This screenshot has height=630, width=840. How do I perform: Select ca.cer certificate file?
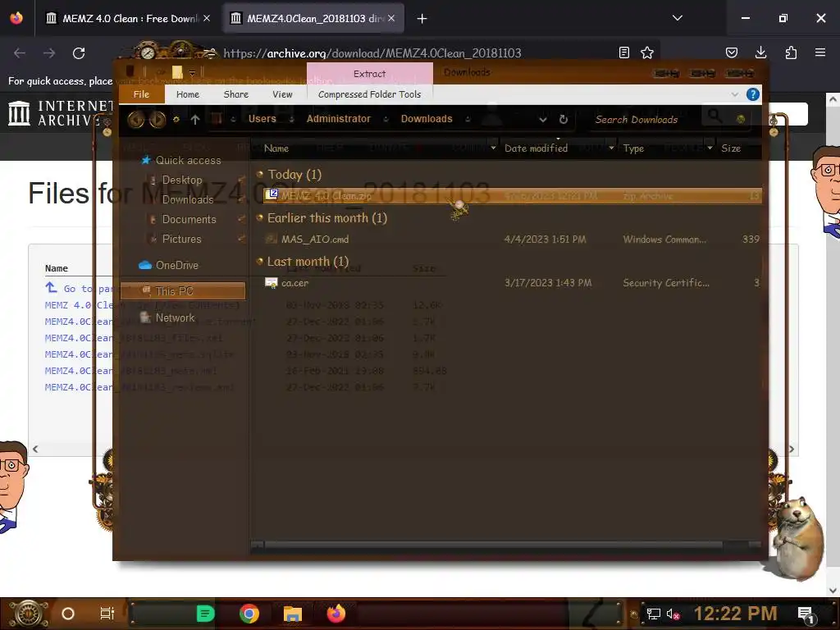(512, 282)
